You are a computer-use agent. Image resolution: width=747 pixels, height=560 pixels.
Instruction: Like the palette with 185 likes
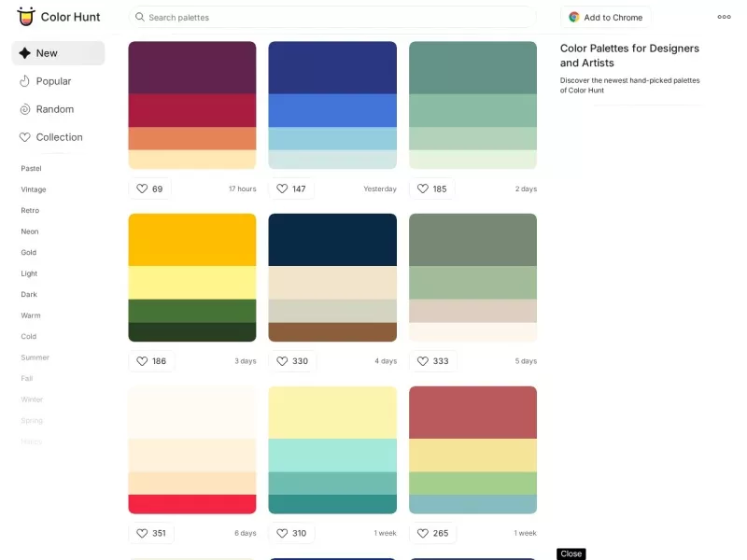tap(432, 189)
